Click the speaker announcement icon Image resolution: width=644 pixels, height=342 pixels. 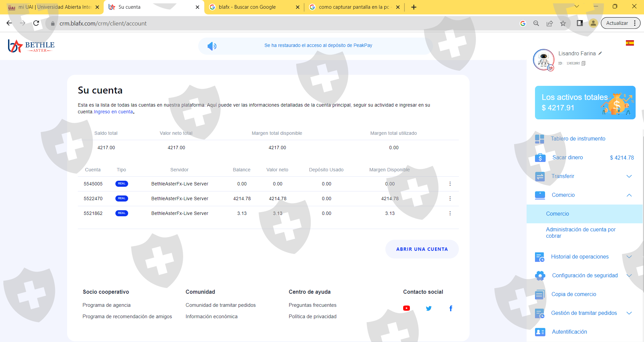(x=212, y=46)
